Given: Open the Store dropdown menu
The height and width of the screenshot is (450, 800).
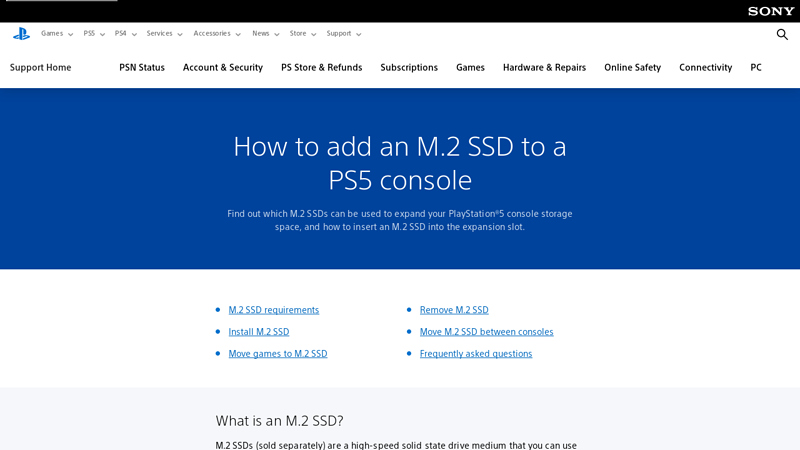Looking at the screenshot, I should pyautogui.click(x=303, y=34).
